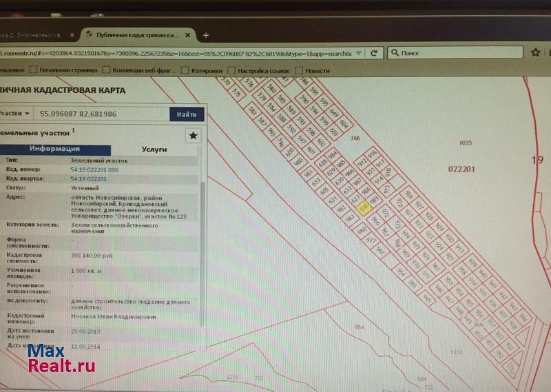Close the Публичная кадастровая карта browser tab
The height and width of the screenshot is (392, 551).
tap(189, 34)
